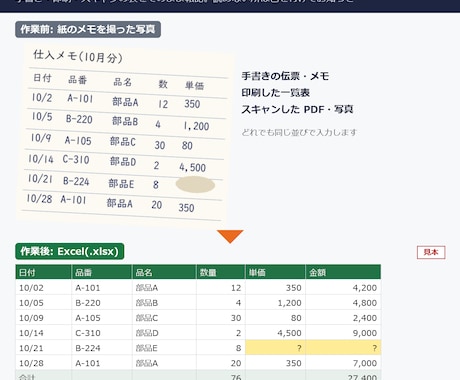Select the text 手書きの伝票・メモ
The width and height of the screenshot is (460, 380).
[x=285, y=76]
